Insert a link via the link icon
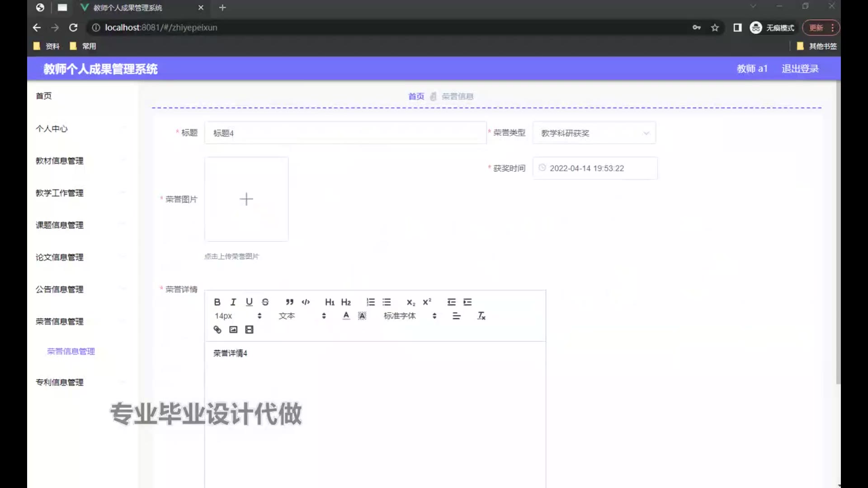The image size is (868, 488). click(x=217, y=329)
